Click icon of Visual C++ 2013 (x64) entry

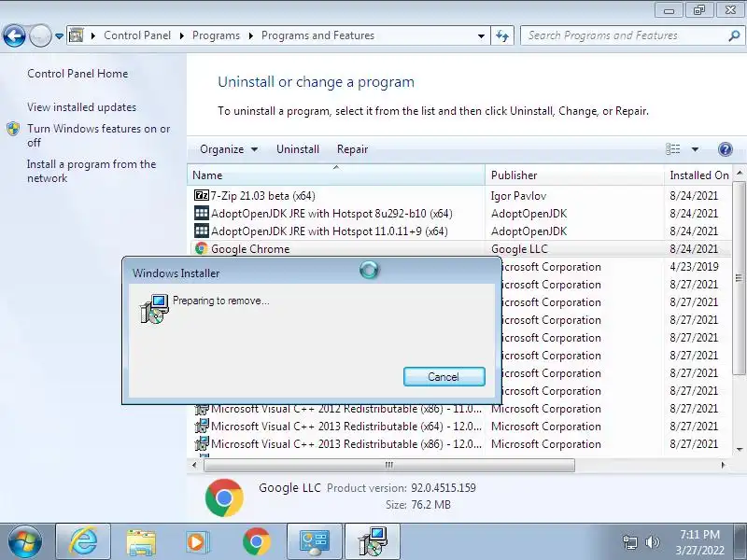(202, 426)
